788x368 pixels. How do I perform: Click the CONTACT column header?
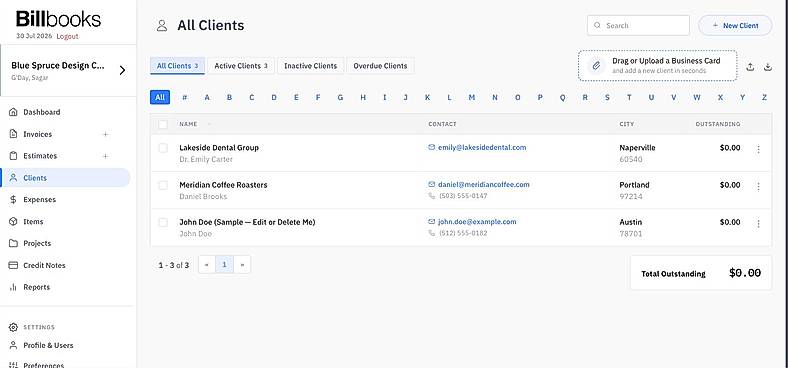pyautogui.click(x=442, y=124)
